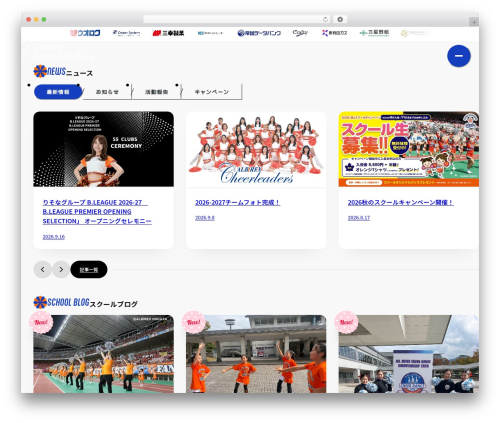Viewport: 500px width, 423px height.
Task: Open the Coday cursive sponsor logo
Action: (x=300, y=33)
